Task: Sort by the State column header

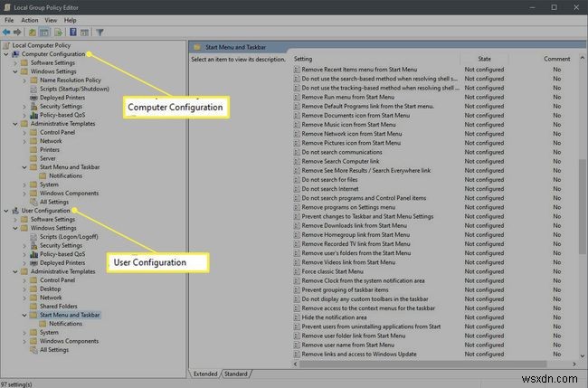Action: (x=484, y=59)
